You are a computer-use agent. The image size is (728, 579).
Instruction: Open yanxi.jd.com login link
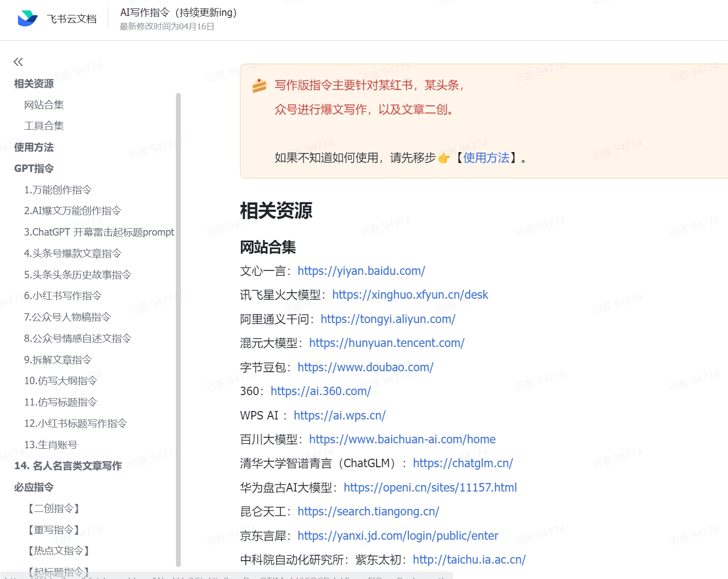tap(398, 536)
